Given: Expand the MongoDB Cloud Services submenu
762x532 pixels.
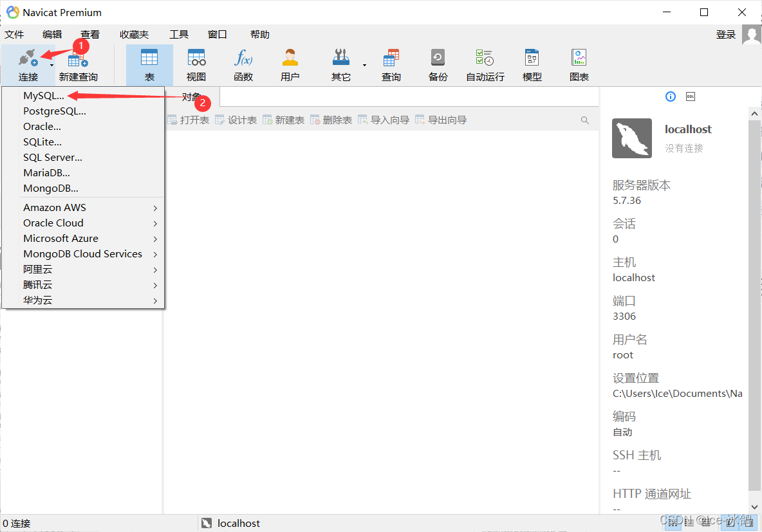Looking at the screenshot, I should (x=155, y=254).
